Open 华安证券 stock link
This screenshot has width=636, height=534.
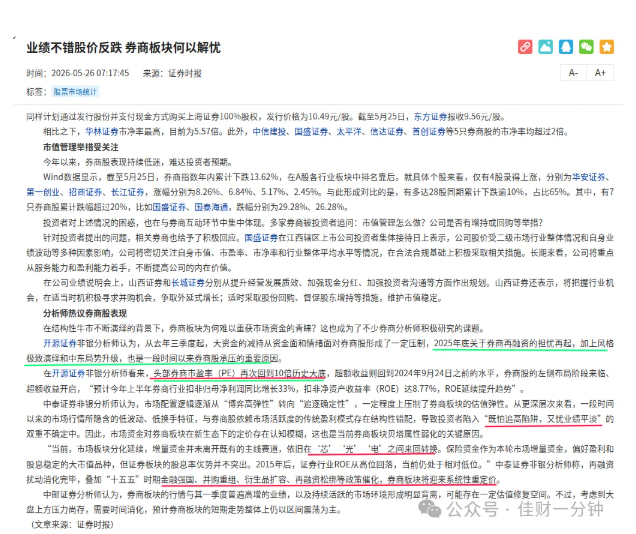(589, 177)
